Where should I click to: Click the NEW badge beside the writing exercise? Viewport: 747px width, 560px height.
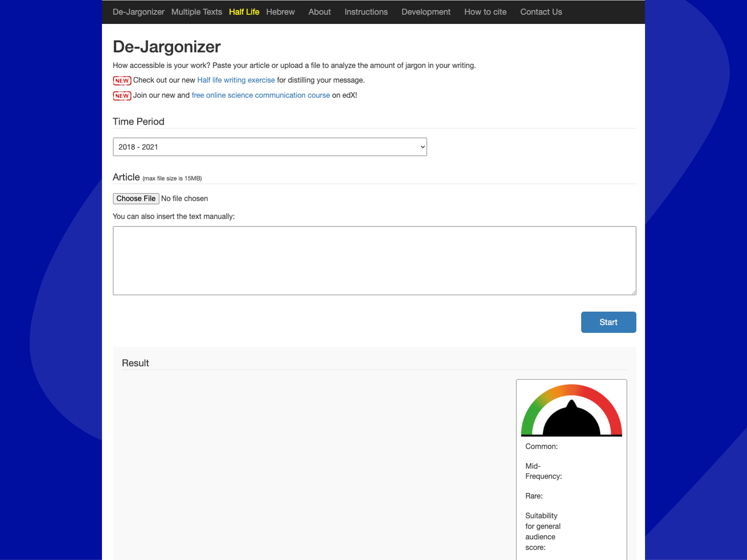tap(122, 80)
